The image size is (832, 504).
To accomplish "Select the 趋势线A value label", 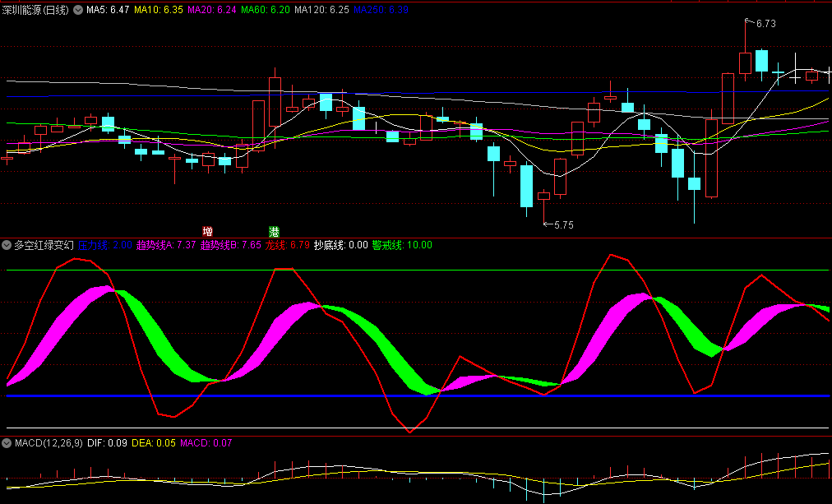I will click(165, 245).
